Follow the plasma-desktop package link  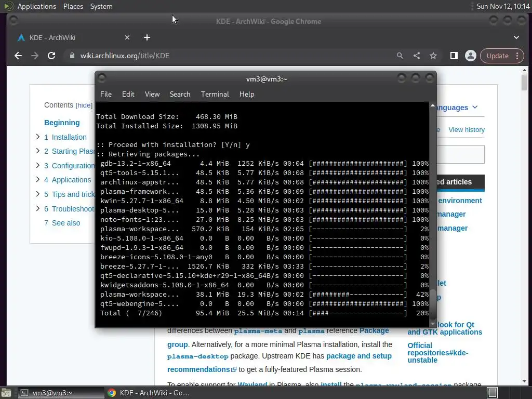click(197, 356)
